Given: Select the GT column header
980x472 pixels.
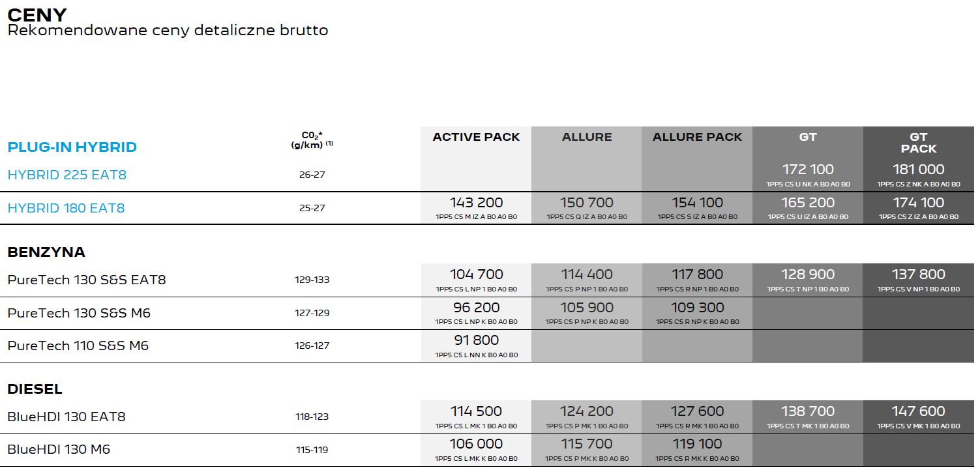Looking at the screenshot, I should point(808,137).
